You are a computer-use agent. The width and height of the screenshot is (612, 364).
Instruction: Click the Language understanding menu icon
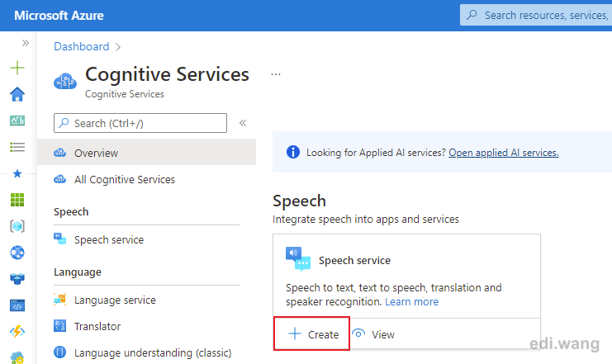(59, 352)
